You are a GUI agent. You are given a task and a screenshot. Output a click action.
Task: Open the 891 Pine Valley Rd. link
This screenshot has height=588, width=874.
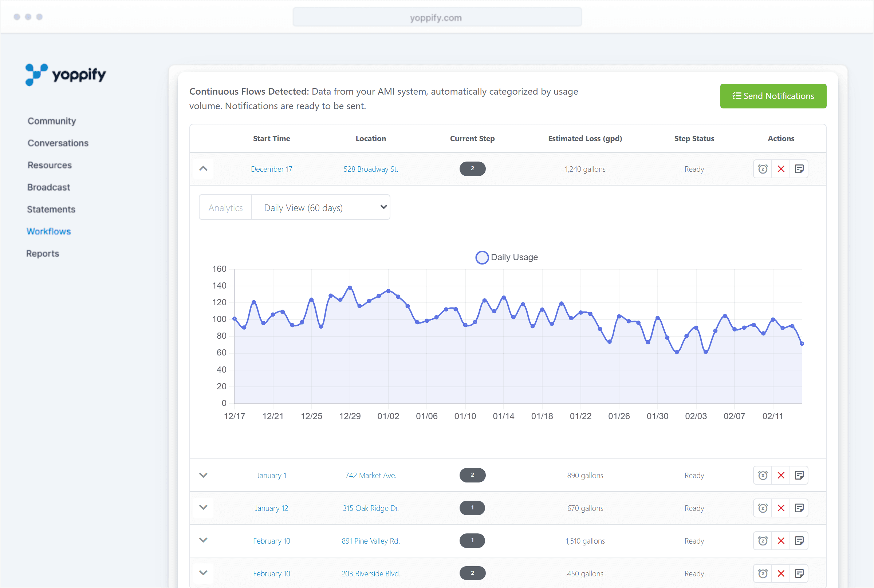tap(370, 541)
